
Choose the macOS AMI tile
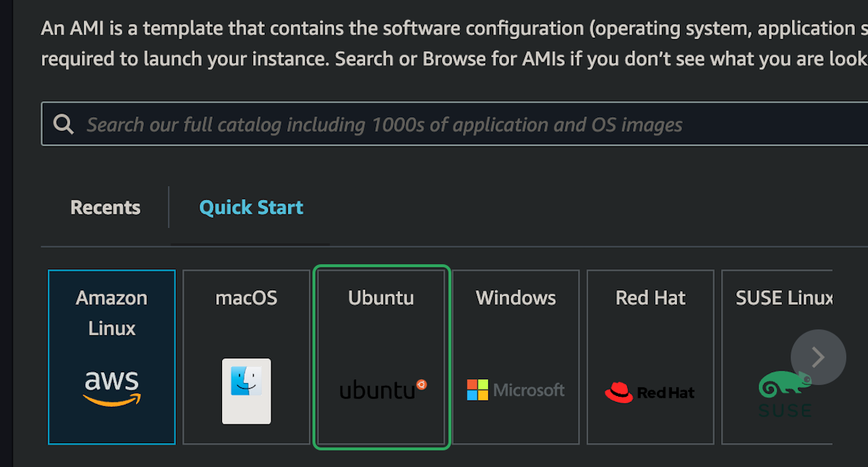(x=247, y=357)
